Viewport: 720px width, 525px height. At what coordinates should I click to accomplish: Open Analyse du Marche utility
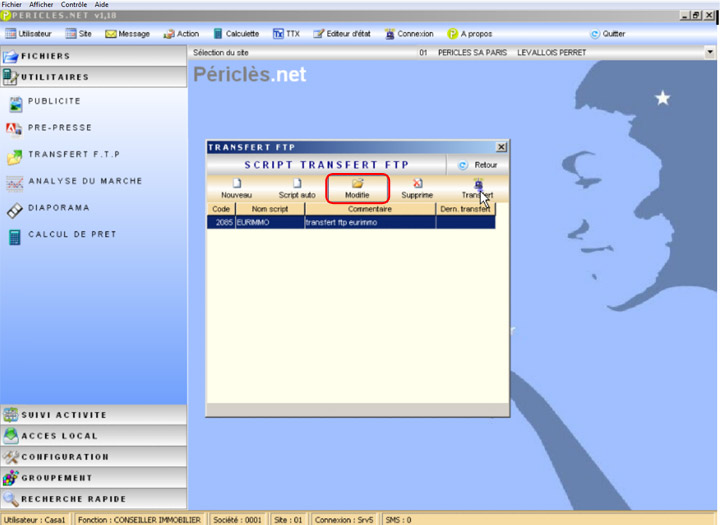coord(85,182)
